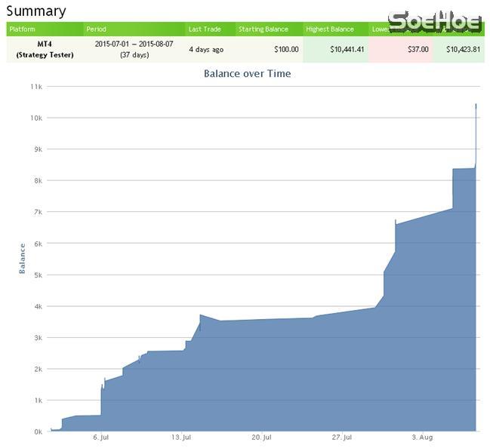This screenshot has height=448, width=490.
Task: Click the Last Trade column header
Action: (205, 29)
